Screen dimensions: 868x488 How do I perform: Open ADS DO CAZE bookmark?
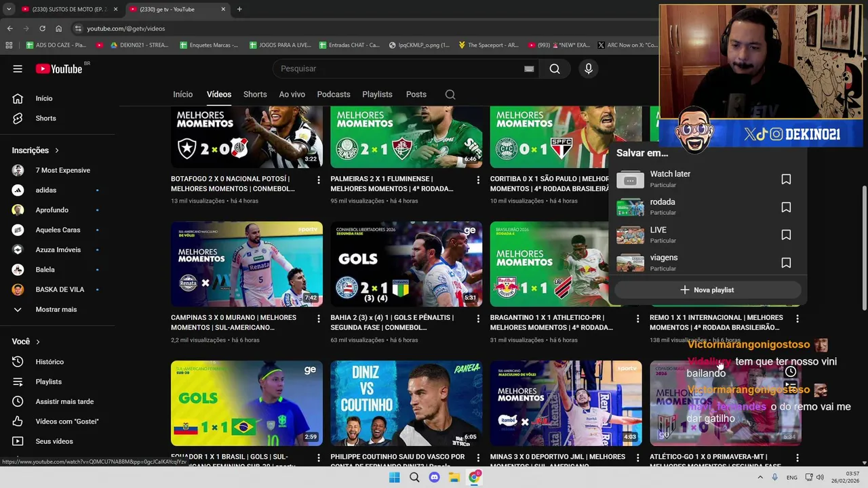coord(56,45)
